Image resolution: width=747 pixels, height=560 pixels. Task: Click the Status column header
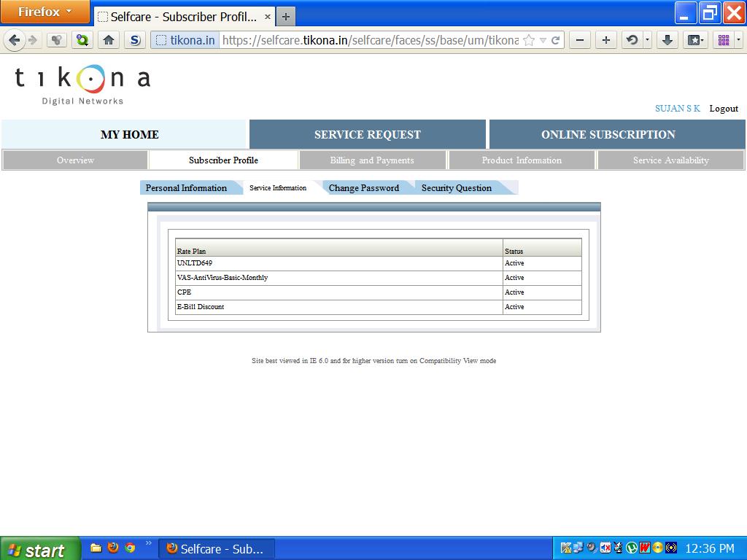[x=542, y=248]
